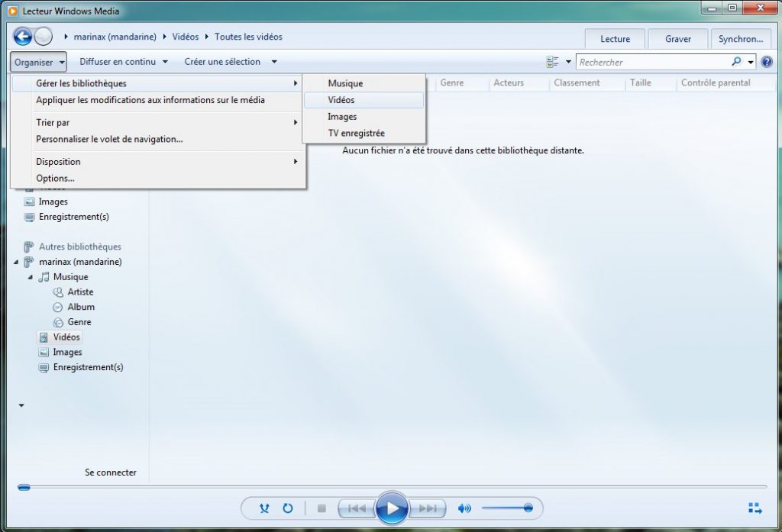Choose Gérer les bibliothèques menu entry
The height and width of the screenshot is (532, 782).
coord(156,83)
